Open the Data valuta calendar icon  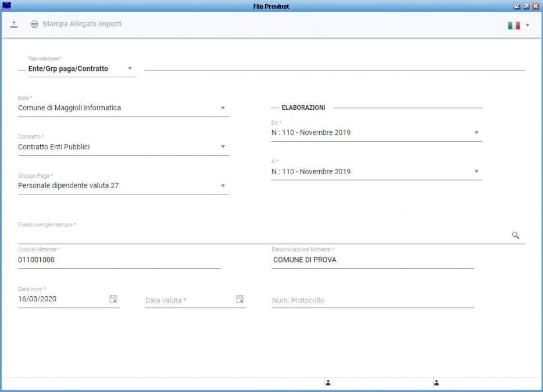[x=240, y=299]
